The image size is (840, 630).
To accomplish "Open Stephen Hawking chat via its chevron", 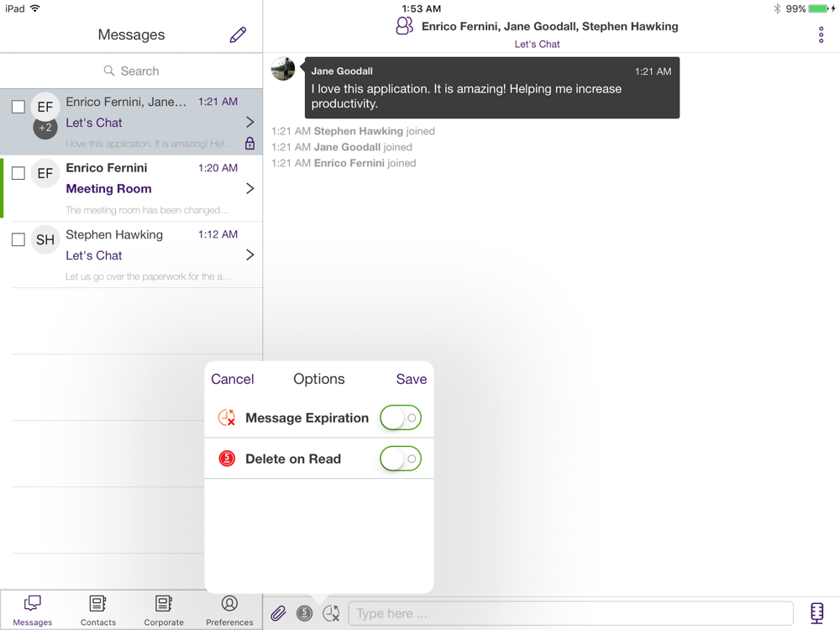I will (249, 255).
